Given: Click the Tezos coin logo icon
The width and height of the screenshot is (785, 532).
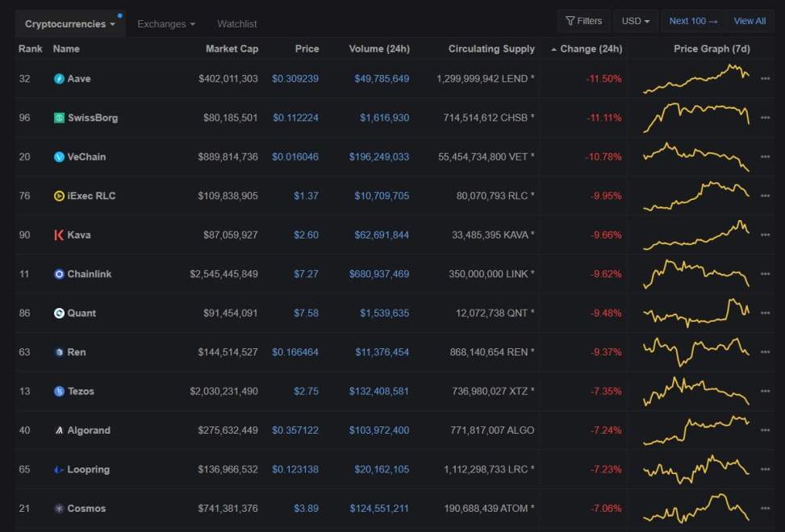Looking at the screenshot, I should coord(59,392).
